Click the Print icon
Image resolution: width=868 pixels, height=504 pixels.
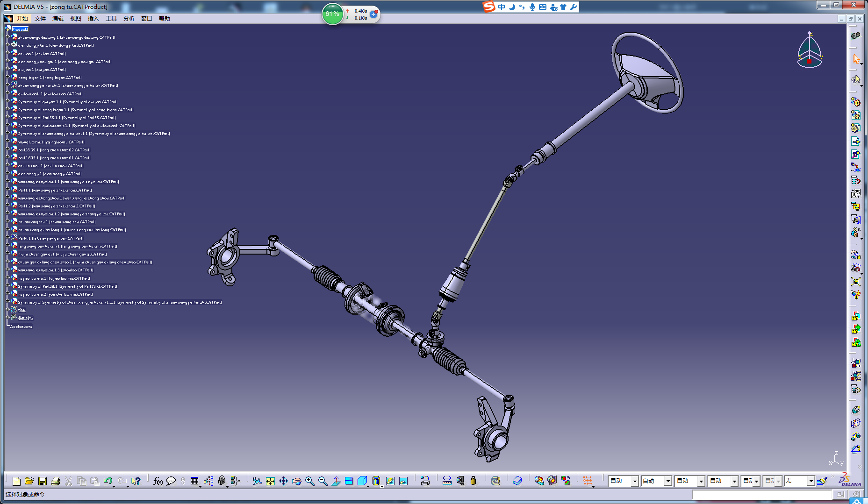tap(55, 481)
